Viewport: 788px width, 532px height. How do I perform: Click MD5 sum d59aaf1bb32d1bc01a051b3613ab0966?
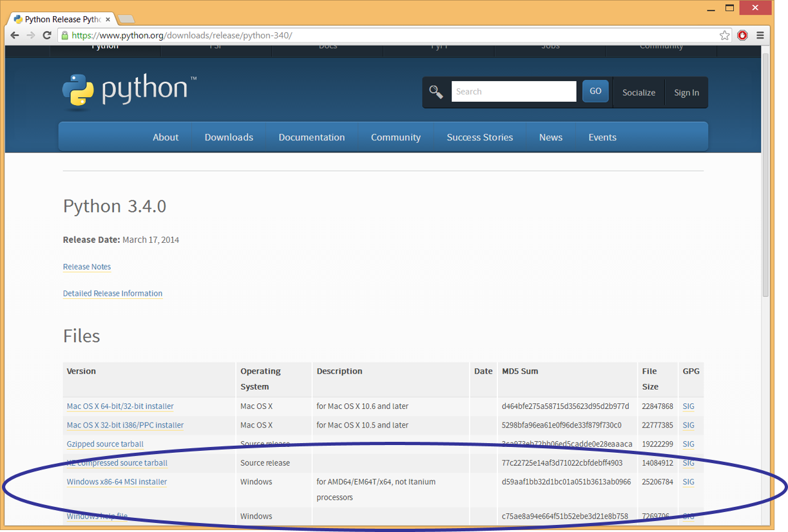[x=566, y=482]
